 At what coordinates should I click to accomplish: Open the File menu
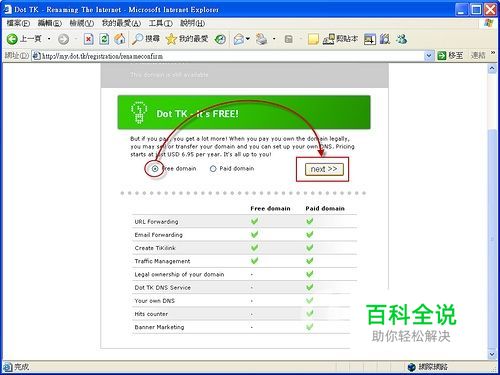point(18,23)
